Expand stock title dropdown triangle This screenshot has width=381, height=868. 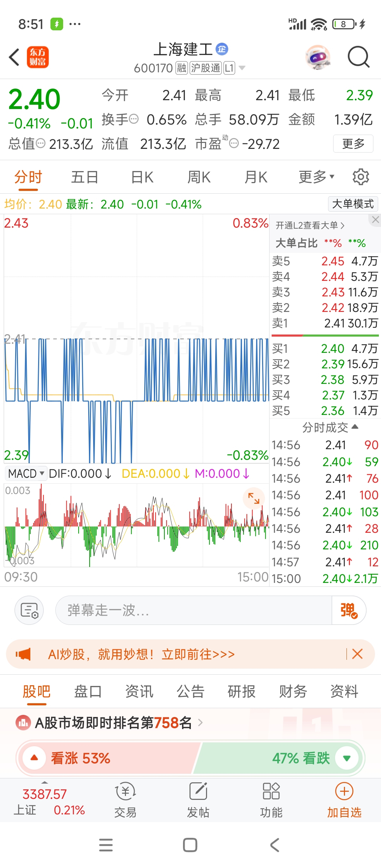(x=242, y=68)
